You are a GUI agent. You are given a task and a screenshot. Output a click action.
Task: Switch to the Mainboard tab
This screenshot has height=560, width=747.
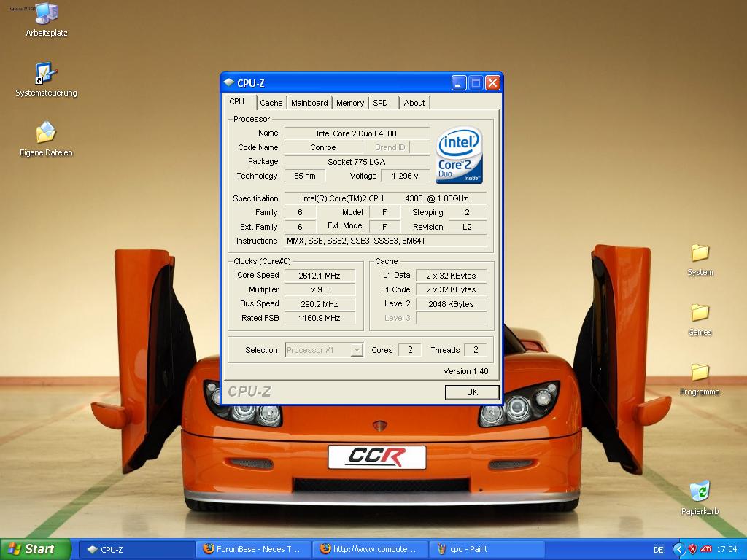pyautogui.click(x=309, y=103)
